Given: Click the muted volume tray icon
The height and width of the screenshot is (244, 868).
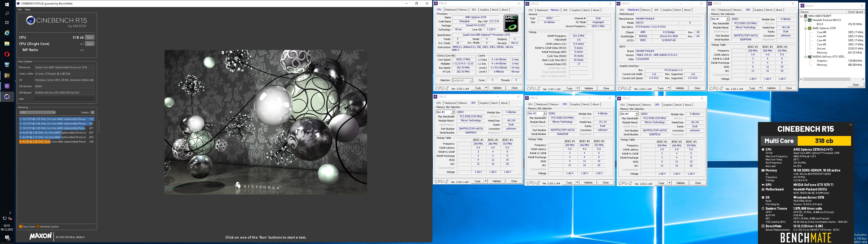Looking at the screenshot, I should point(10,218).
